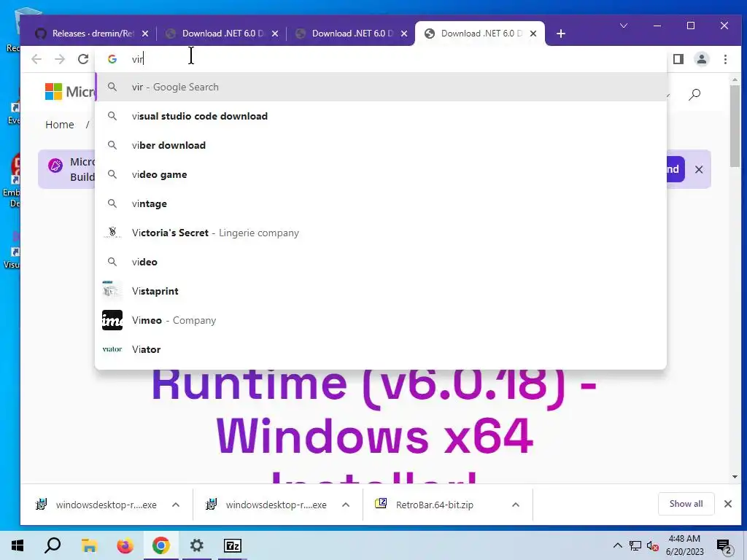Image resolution: width=747 pixels, height=560 pixels.
Task: Select the 'vir - Google Search' suggestion
Action: [x=381, y=87]
